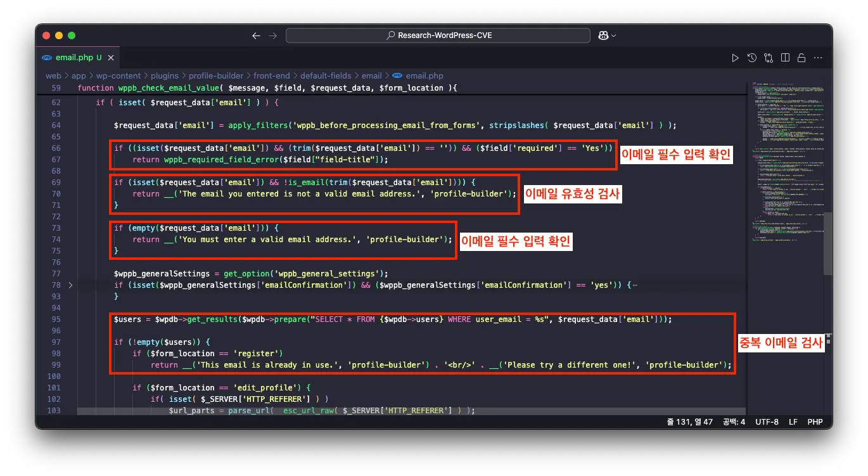
Task: Click the 'plugins' breadcrumb
Action: pos(165,76)
